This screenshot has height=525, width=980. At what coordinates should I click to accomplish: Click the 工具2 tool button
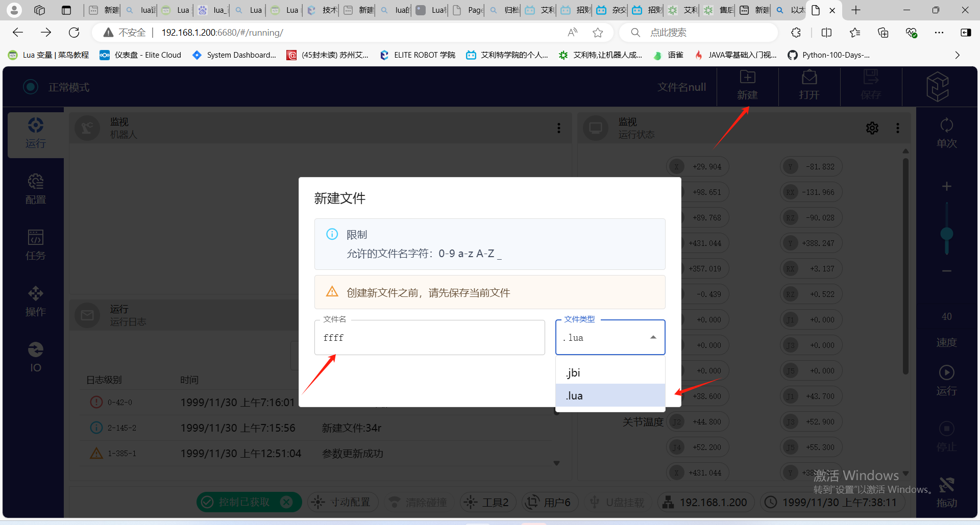487,502
